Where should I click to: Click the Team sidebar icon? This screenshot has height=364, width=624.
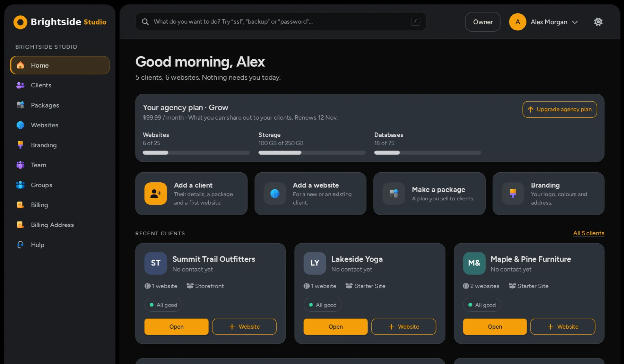[20, 165]
